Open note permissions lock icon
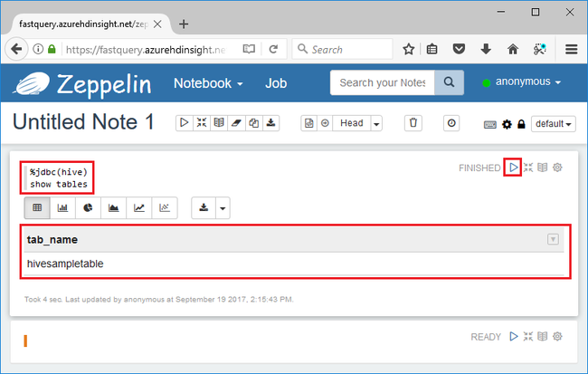This screenshot has width=588, height=374. pos(521,124)
